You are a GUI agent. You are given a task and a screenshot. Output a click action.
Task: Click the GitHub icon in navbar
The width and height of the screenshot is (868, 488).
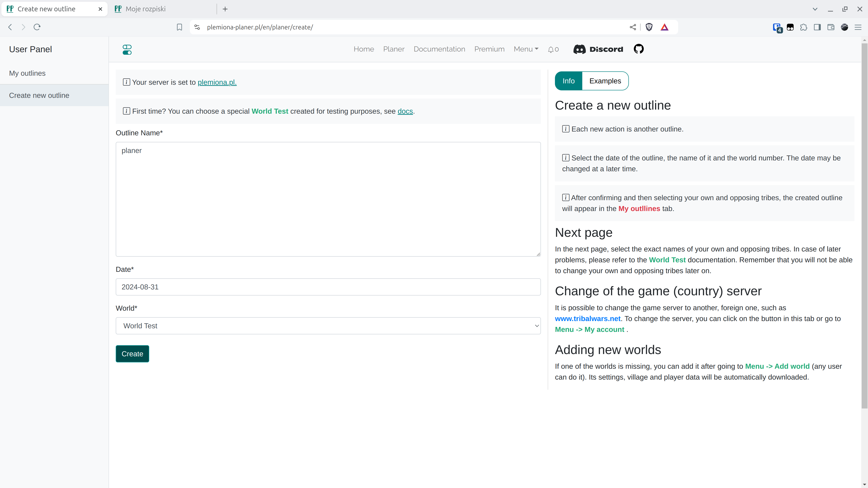point(639,49)
